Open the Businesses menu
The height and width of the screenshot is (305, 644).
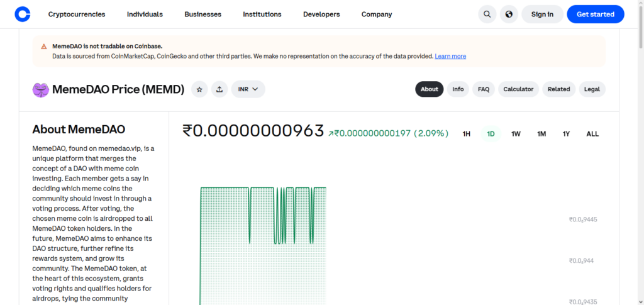(x=203, y=14)
